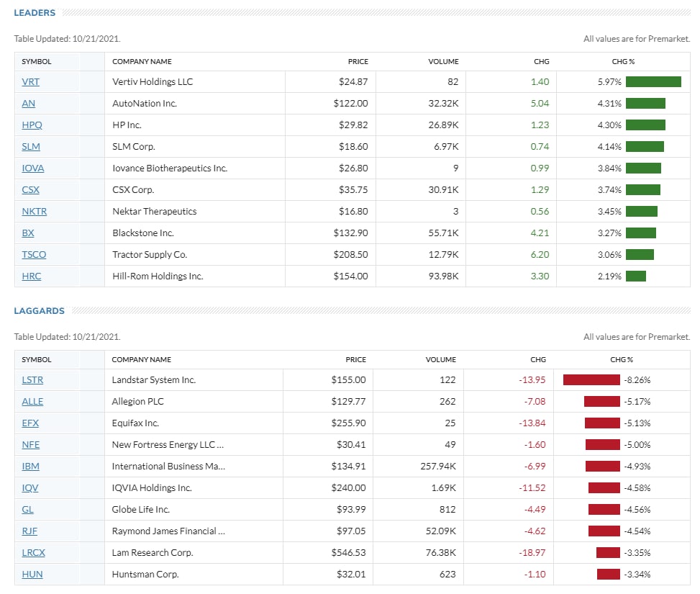Viewport: 700px width, 594px height.
Task: Open the LSTR laggard link
Action: 32,380
